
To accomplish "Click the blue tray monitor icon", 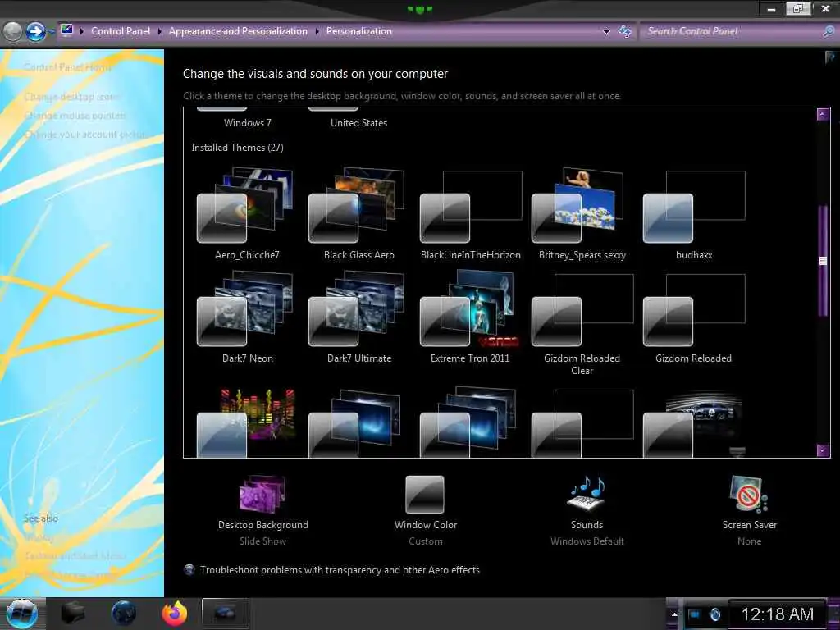I will (694, 614).
